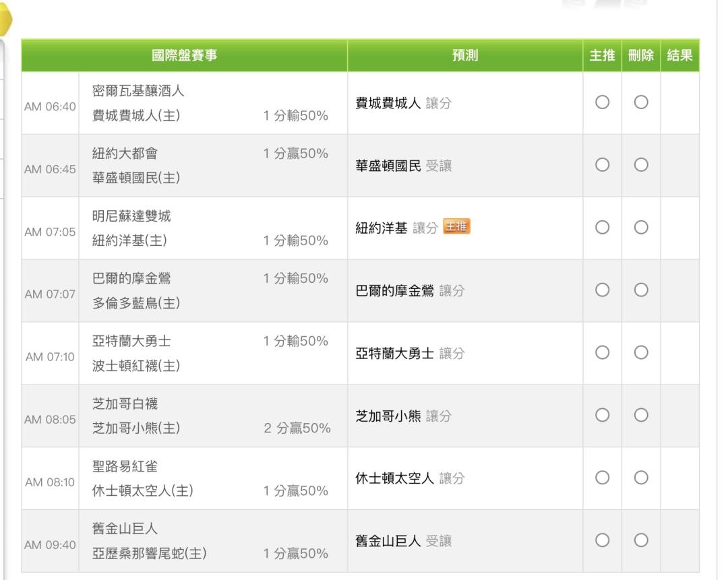Select 主推 radio for 芝加哥小熊 prediction

coord(602,415)
